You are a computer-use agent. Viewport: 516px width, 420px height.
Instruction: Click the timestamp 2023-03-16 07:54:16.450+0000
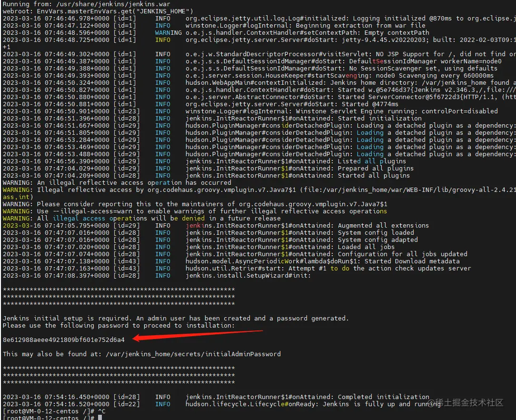56,397
